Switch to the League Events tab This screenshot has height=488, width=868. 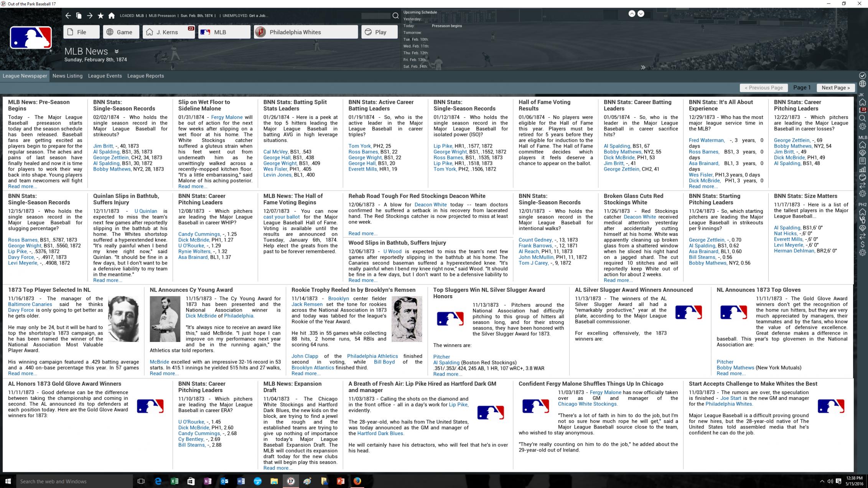pos(105,76)
